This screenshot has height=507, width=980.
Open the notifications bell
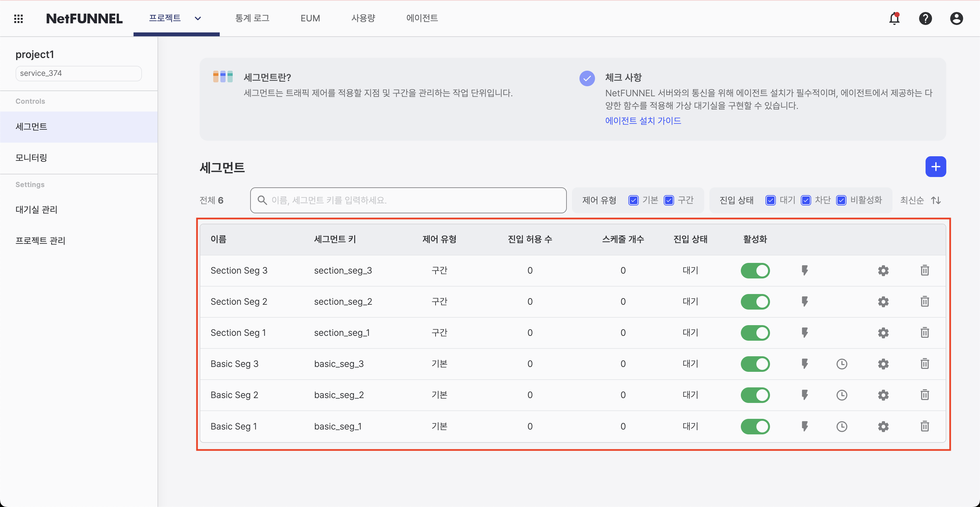(x=894, y=18)
